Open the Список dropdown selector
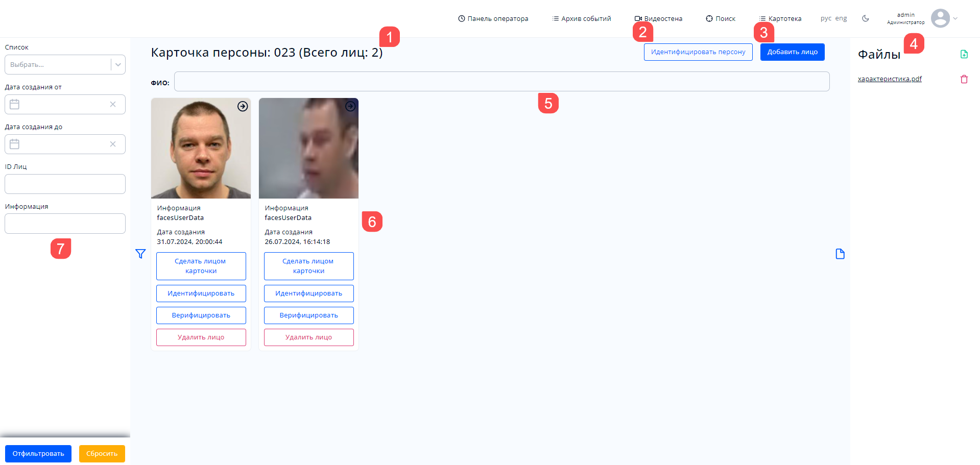 65,65
